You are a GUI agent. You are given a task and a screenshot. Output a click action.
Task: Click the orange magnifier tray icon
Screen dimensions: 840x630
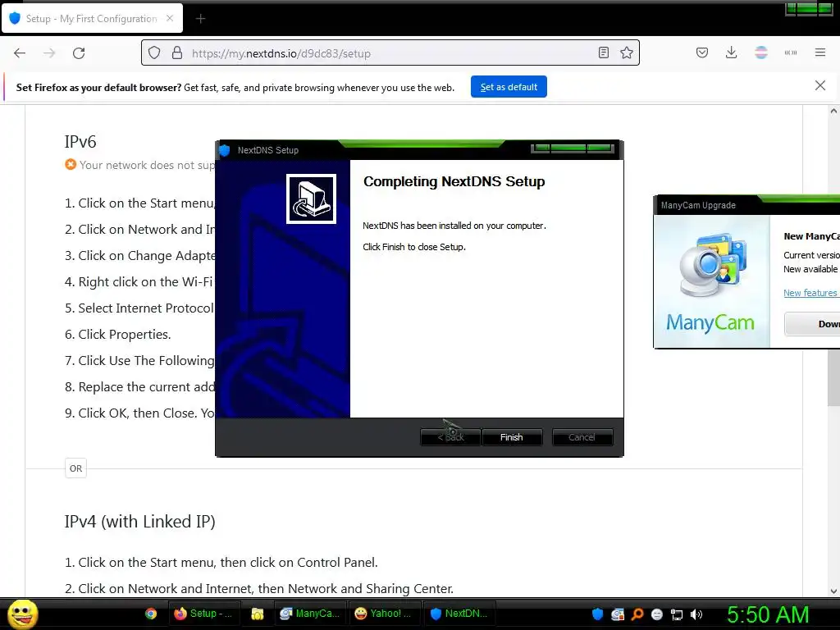(637, 614)
